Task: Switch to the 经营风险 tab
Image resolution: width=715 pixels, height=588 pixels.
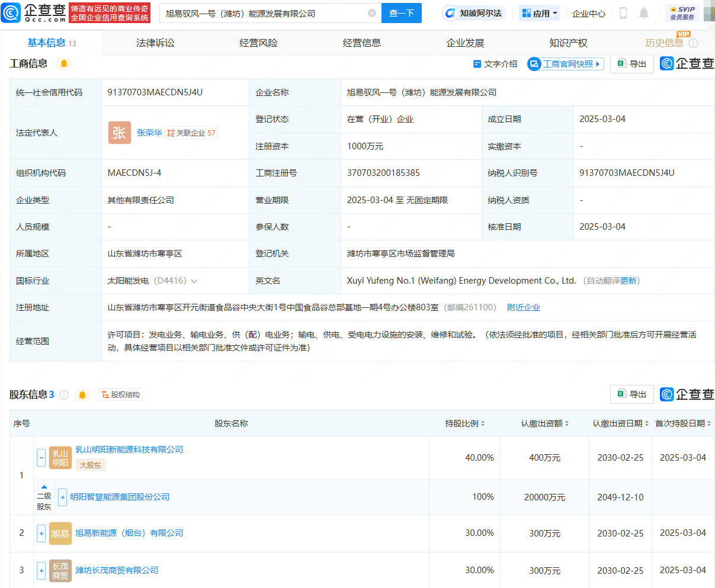Action: 258,43
